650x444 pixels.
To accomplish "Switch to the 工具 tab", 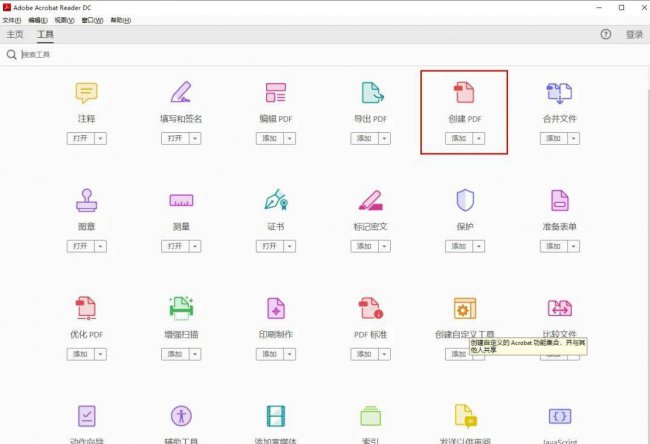I will [x=45, y=34].
